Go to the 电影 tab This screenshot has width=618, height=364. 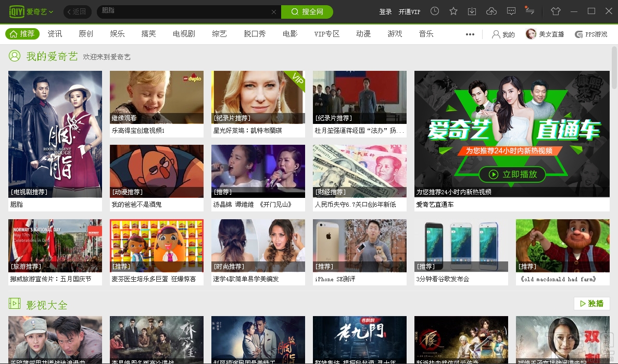point(290,34)
